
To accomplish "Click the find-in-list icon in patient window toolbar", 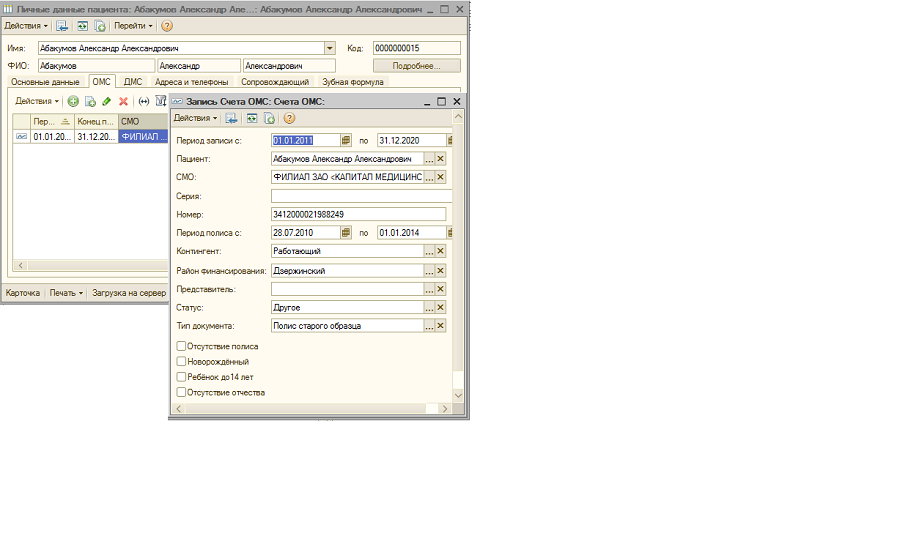I will point(62,26).
